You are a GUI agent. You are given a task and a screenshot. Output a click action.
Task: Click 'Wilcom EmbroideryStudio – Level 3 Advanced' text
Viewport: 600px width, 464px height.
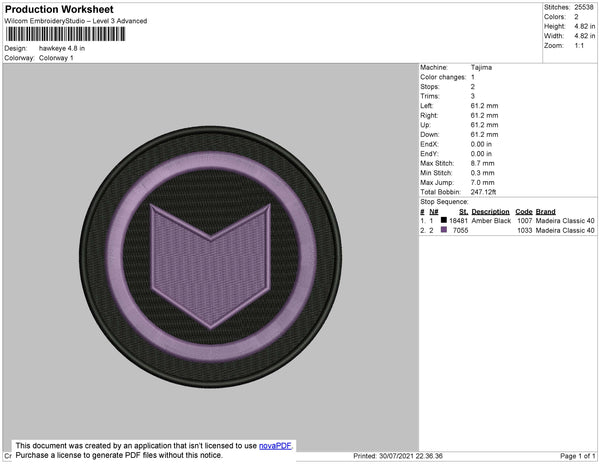click(76, 21)
